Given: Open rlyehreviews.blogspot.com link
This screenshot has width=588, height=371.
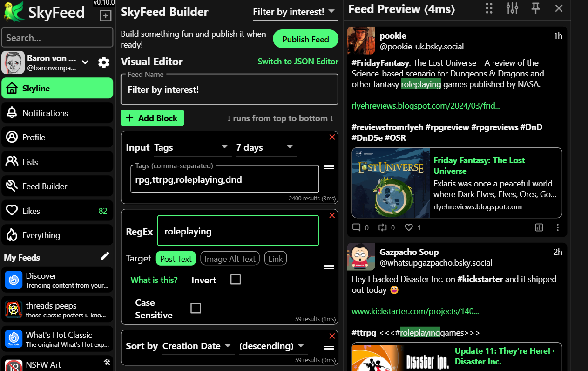Looking at the screenshot, I should pyautogui.click(x=426, y=106).
